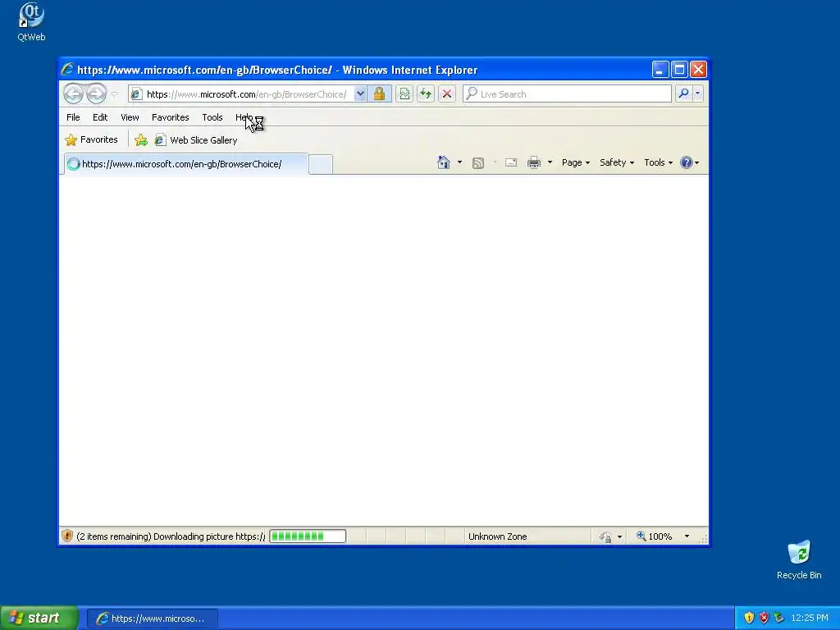Viewport: 840px width, 630px height.
Task: Click the green loading progress bar
Action: pos(308,536)
